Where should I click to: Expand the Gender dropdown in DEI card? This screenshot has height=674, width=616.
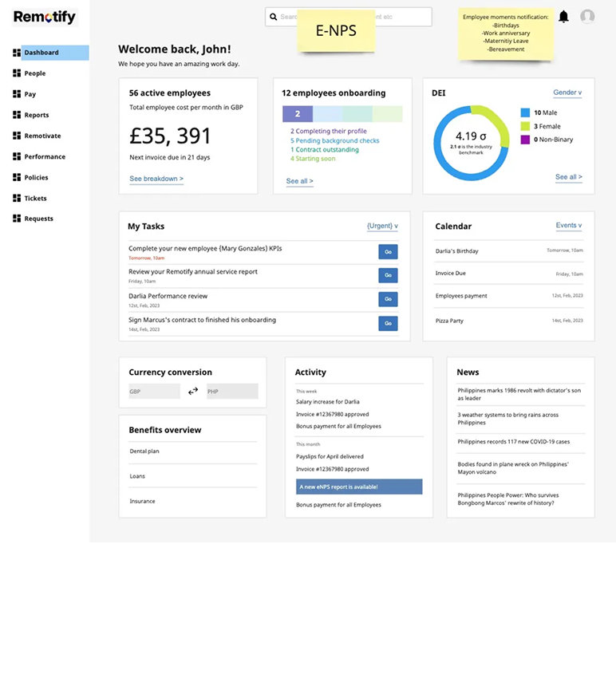pos(567,93)
